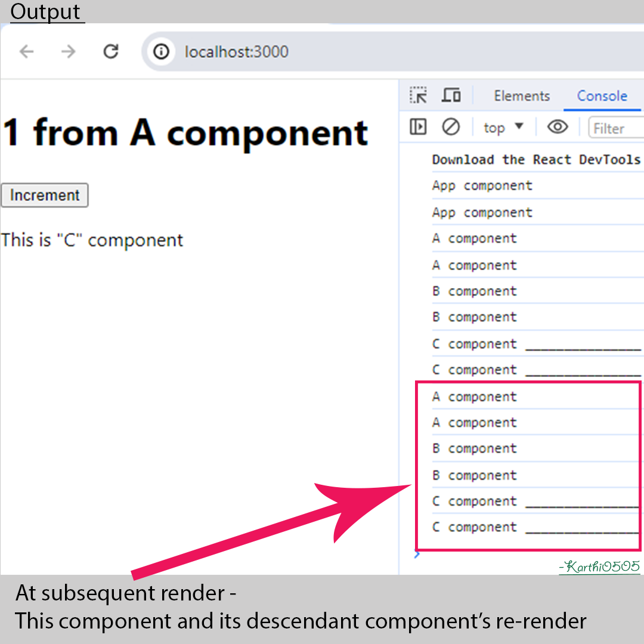The width and height of the screenshot is (644, 644).
Task: Open the top JavaScript context dropdown
Action: pos(503,128)
